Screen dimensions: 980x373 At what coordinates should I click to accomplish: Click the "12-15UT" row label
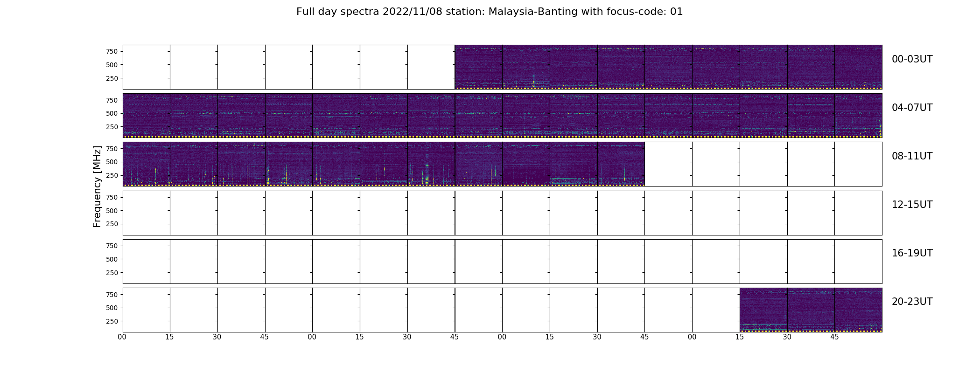pyautogui.click(x=912, y=205)
